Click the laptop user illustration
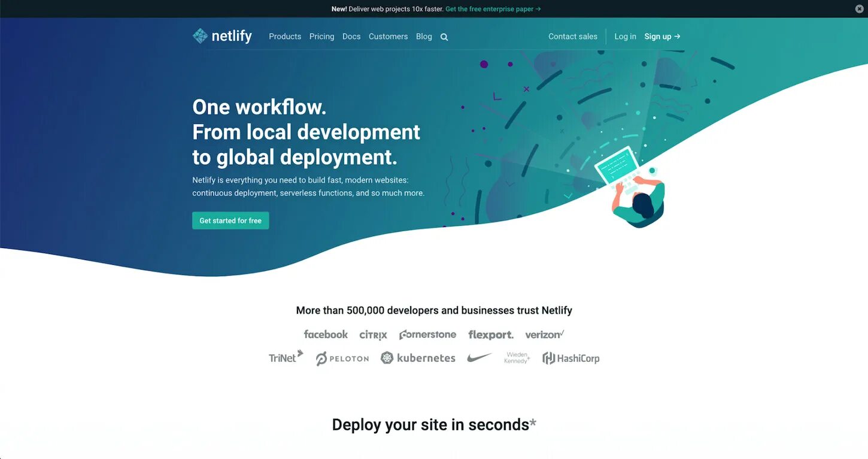 click(x=630, y=186)
